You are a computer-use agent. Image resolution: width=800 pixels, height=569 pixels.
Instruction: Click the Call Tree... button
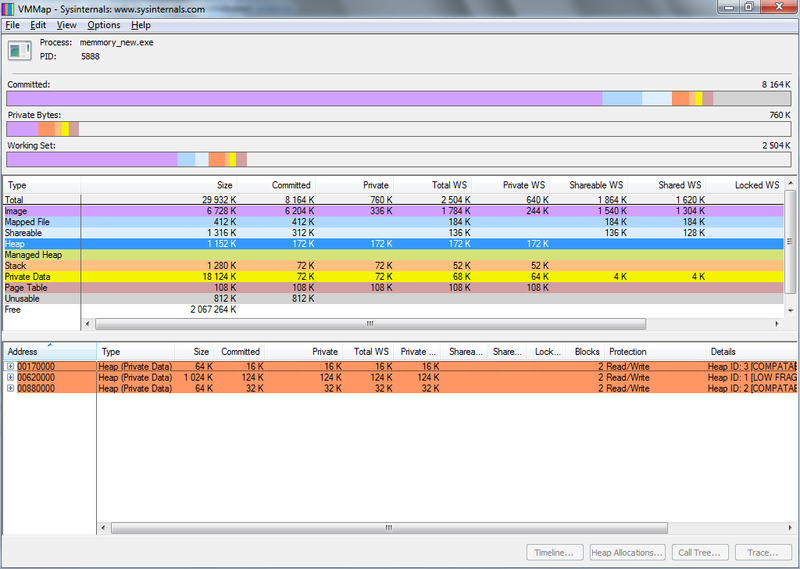pyautogui.click(x=699, y=553)
